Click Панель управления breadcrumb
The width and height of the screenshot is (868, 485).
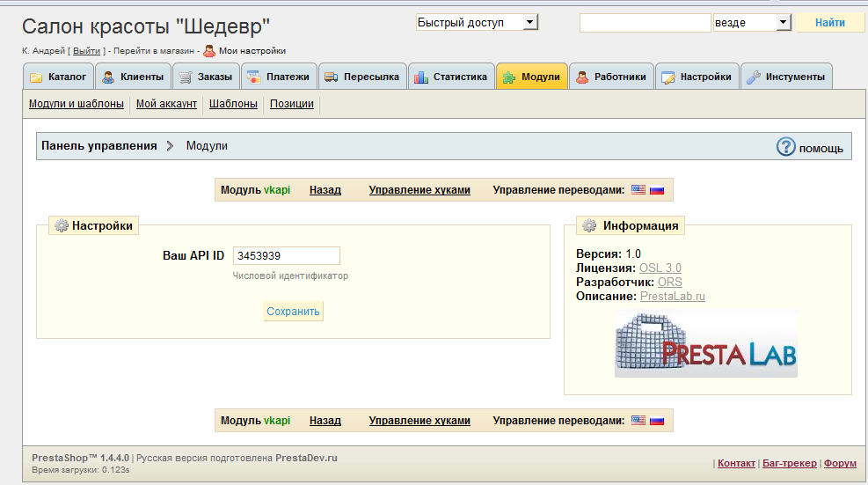tap(99, 146)
